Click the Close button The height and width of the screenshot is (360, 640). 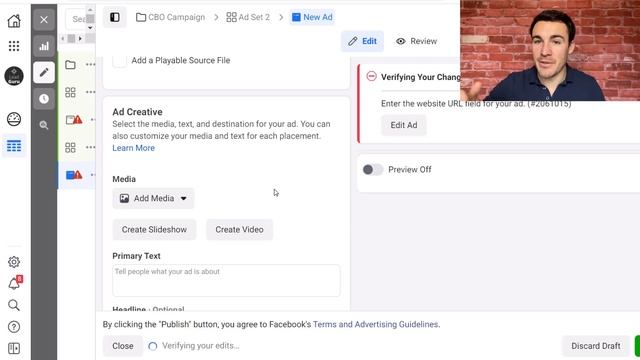pyautogui.click(x=123, y=346)
